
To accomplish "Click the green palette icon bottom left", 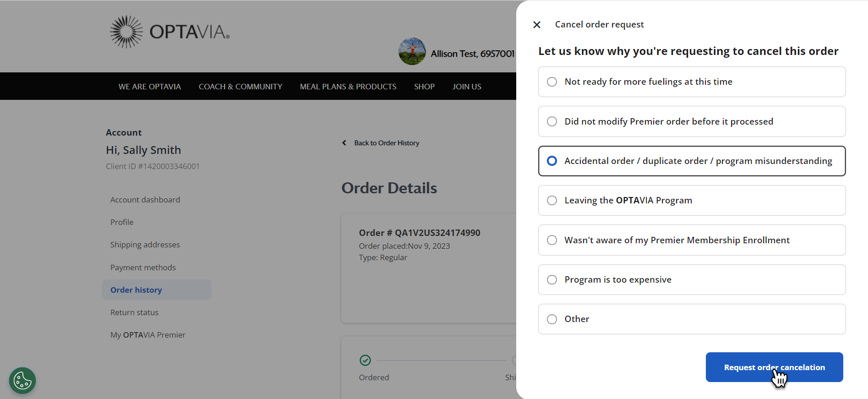I will coord(22,381).
